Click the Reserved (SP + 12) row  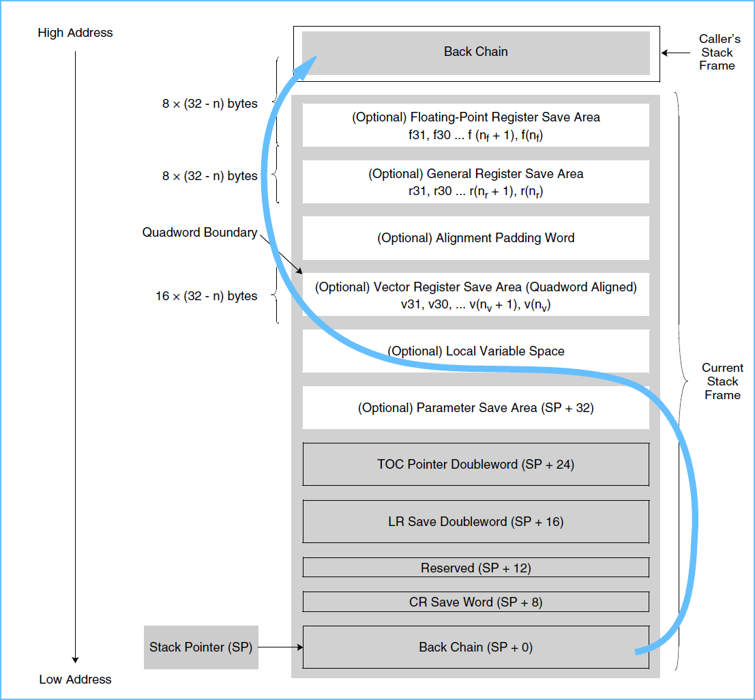475,568
